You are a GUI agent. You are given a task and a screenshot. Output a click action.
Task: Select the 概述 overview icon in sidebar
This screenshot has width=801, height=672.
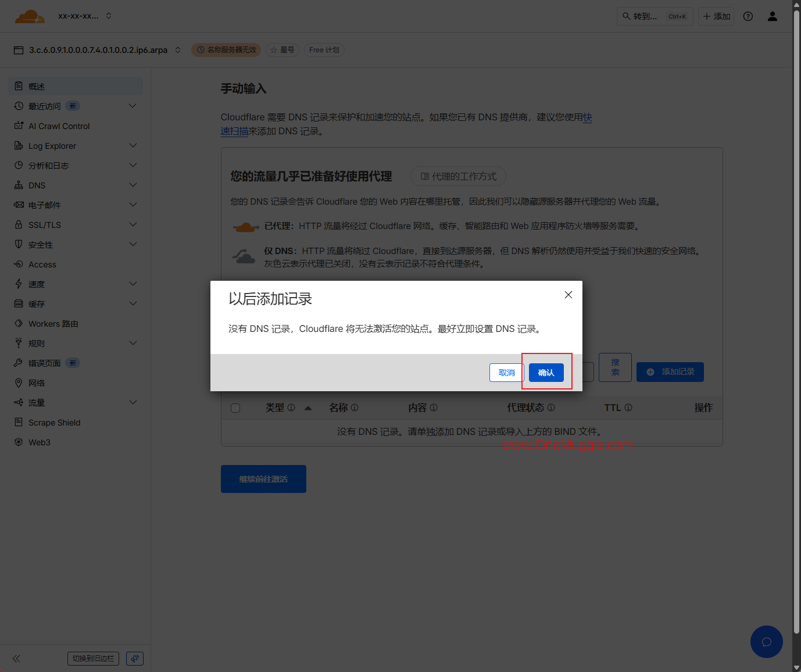[x=19, y=86]
